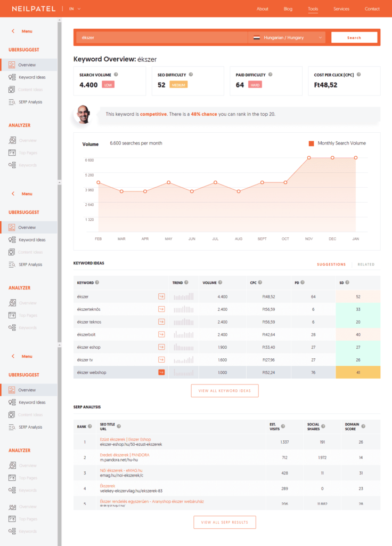Click the January data point on the chart
This screenshot has width=392, height=546.
(355, 158)
